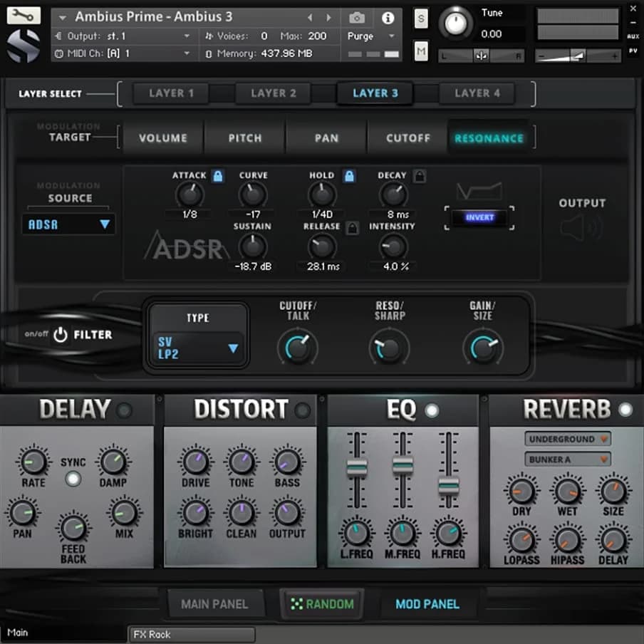
Task: Click the lock icon beside Attack
Action: [x=218, y=175]
